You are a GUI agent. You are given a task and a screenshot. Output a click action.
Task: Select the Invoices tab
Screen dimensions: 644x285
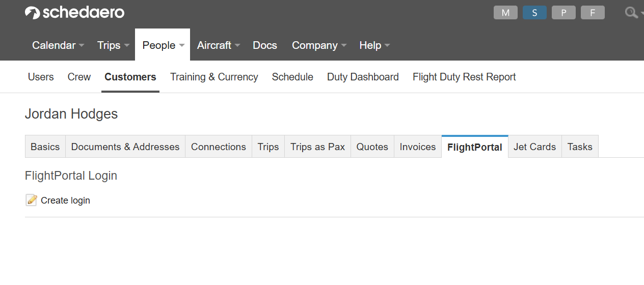click(418, 147)
